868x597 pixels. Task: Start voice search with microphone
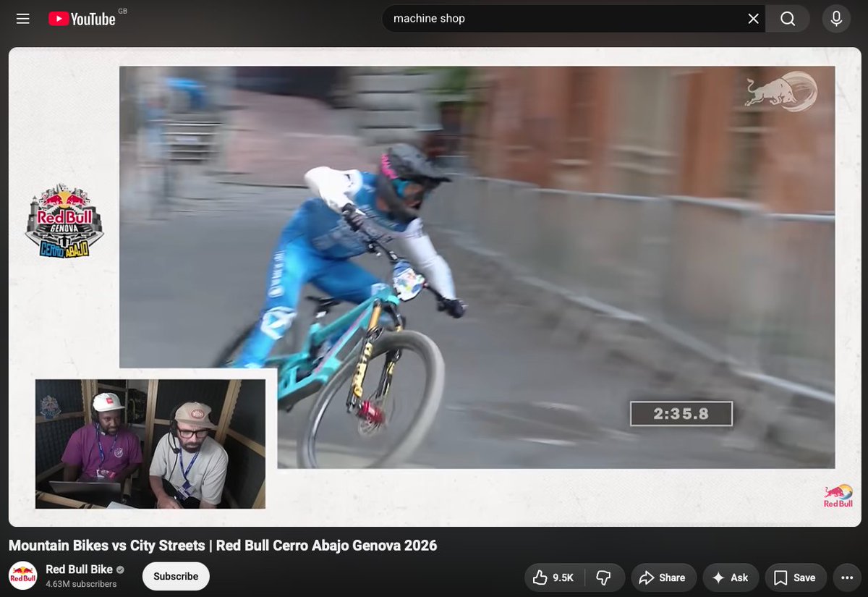point(836,19)
